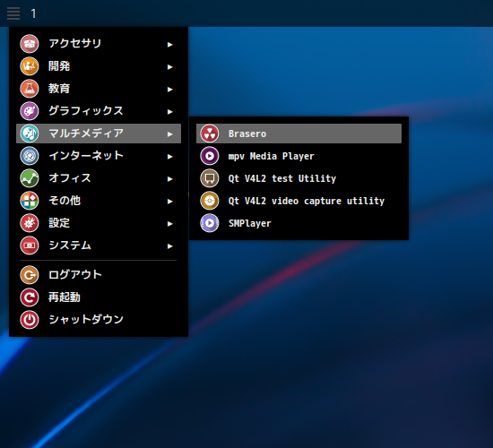Image resolution: width=493 pixels, height=448 pixels.
Task: Click the 設定 gear icon
Action: (30, 223)
